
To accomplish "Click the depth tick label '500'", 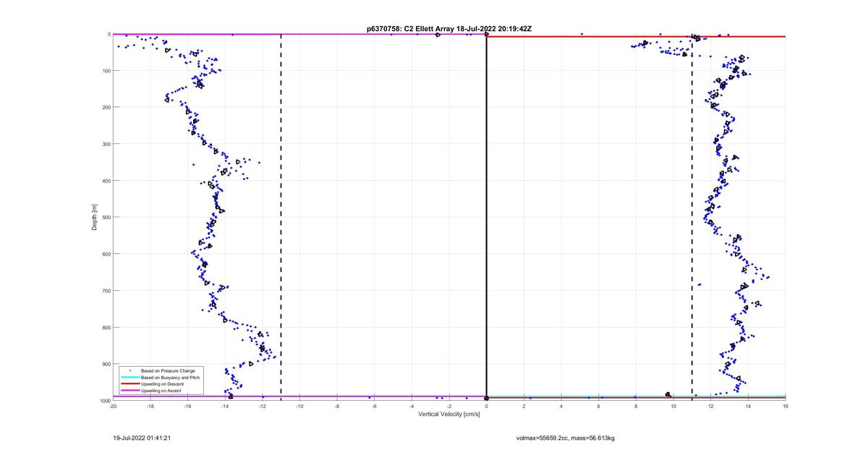I will [106, 217].
